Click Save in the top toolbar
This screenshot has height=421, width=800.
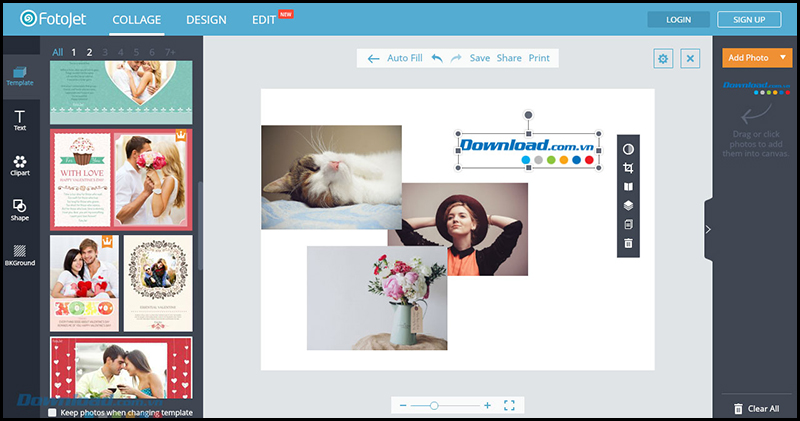pyautogui.click(x=480, y=58)
